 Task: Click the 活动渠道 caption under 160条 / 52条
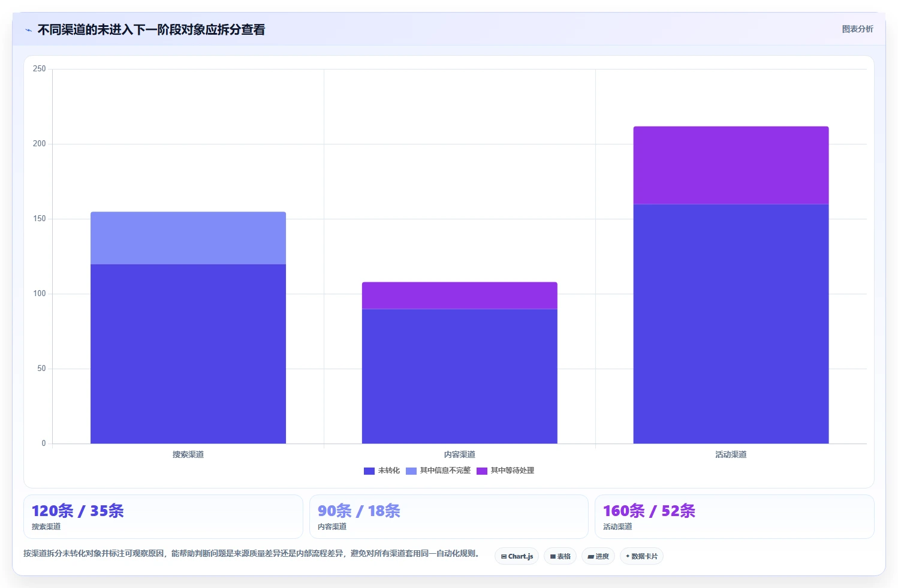tap(617, 527)
